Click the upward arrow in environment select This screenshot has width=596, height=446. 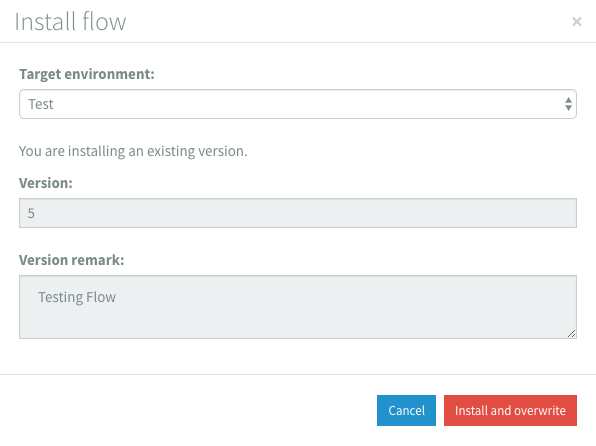pyautogui.click(x=568, y=100)
